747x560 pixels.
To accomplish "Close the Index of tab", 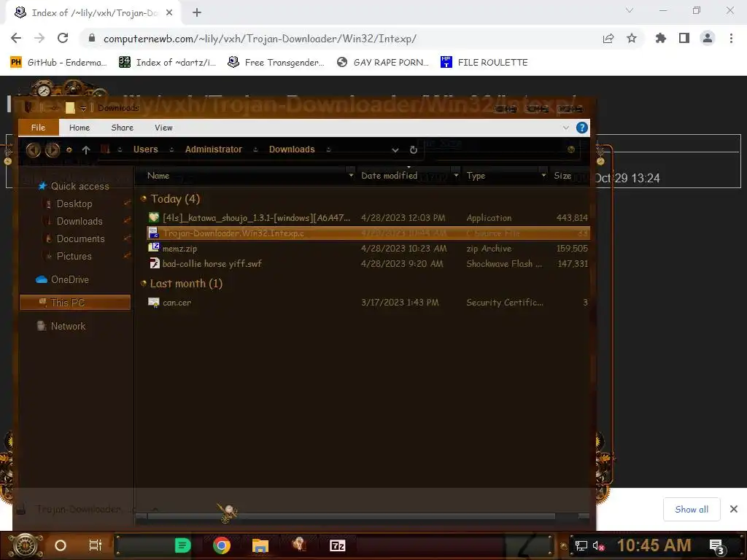I will tap(169, 13).
